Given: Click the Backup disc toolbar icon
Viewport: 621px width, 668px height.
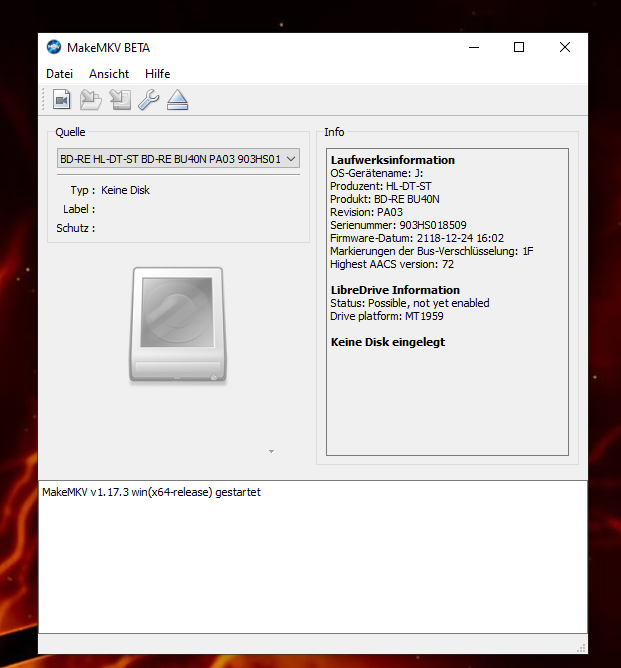Looking at the screenshot, I should (120, 100).
